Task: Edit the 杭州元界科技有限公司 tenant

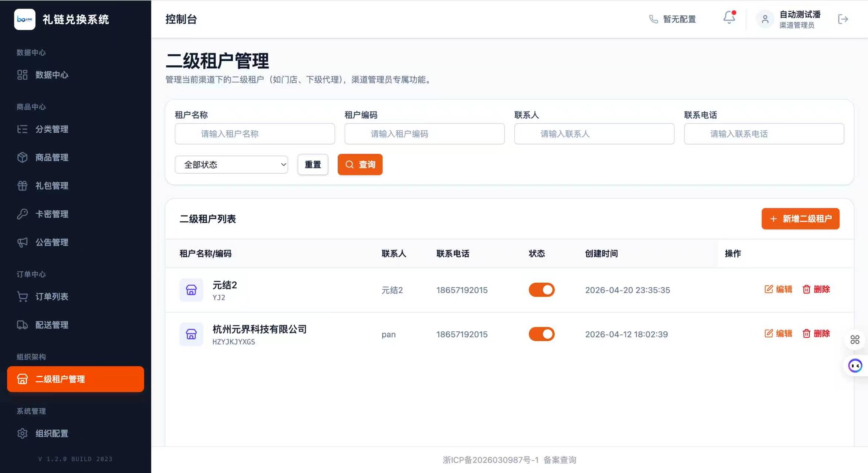Action: pos(779,334)
